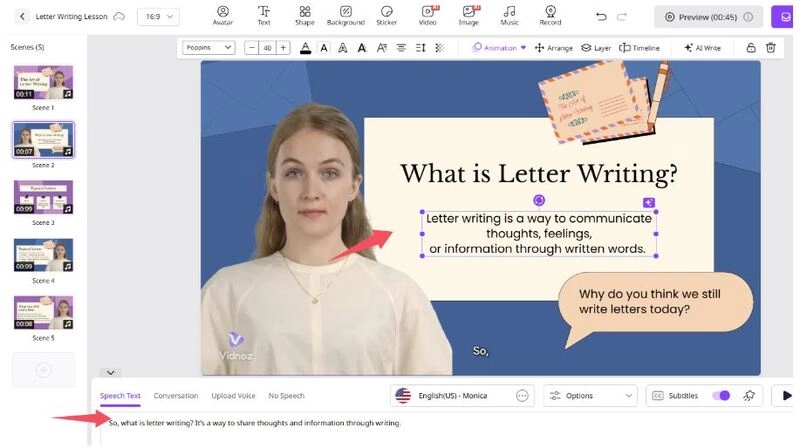Toggle the Subtitles switch

pos(721,395)
